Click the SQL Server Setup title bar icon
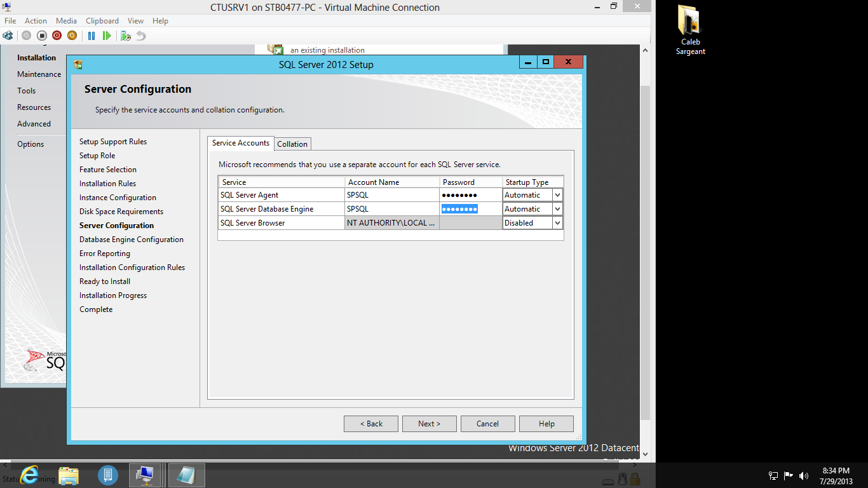The width and height of the screenshot is (868, 488). pos(78,64)
